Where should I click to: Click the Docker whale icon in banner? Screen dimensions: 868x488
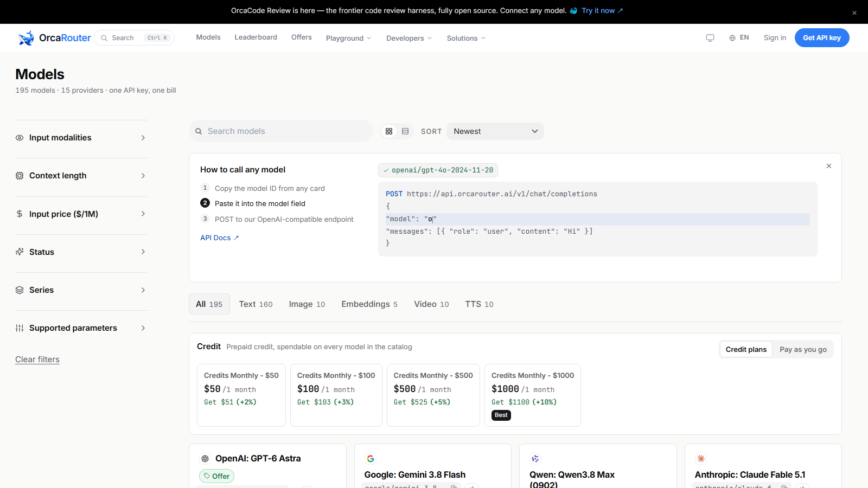(573, 11)
